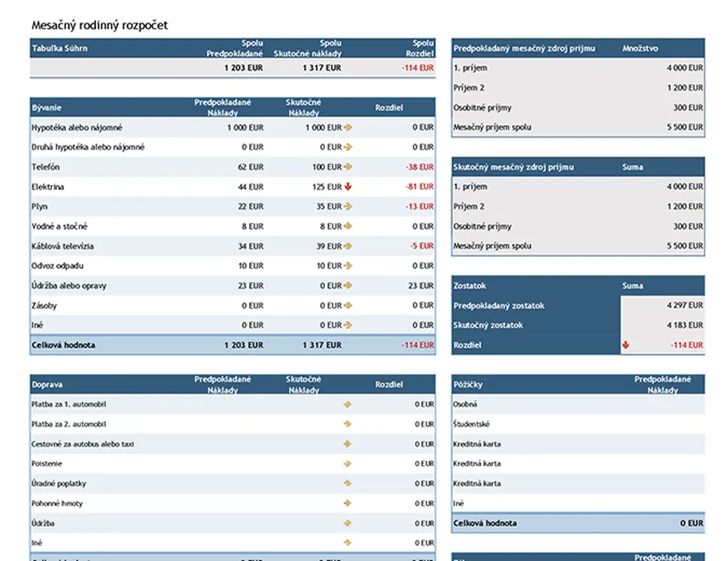Select the Študentské loan row label
The width and height of the screenshot is (728, 561).
[x=472, y=424]
